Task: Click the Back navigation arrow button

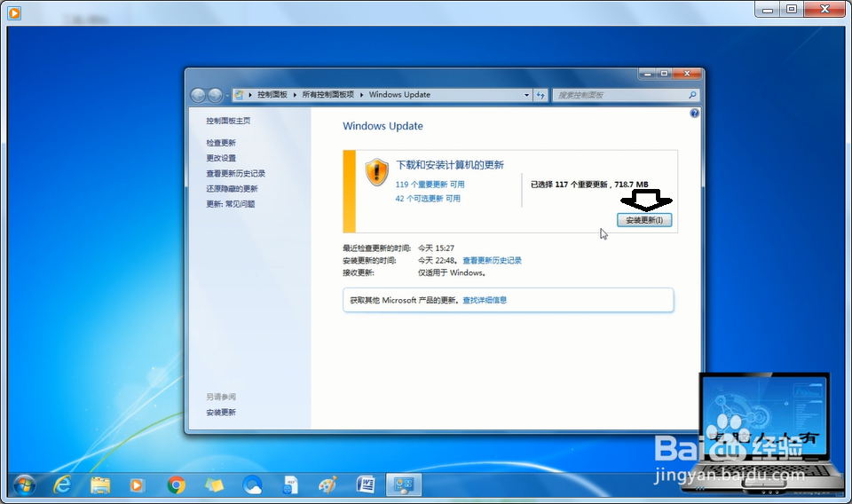Action: click(x=198, y=95)
